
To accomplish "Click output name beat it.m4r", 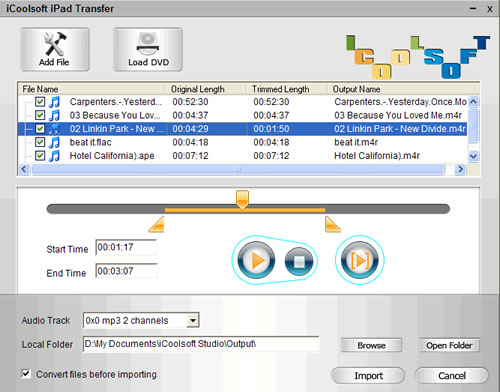I will [x=356, y=142].
